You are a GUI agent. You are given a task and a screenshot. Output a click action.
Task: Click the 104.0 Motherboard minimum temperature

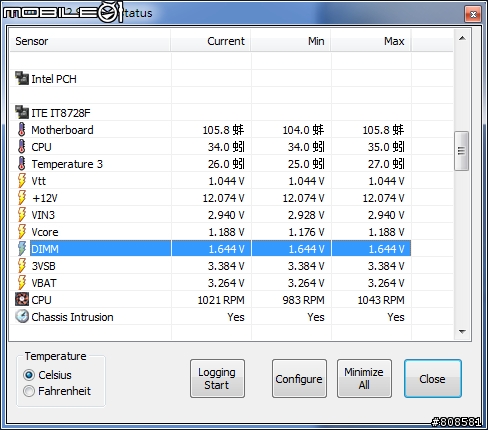[303, 130]
